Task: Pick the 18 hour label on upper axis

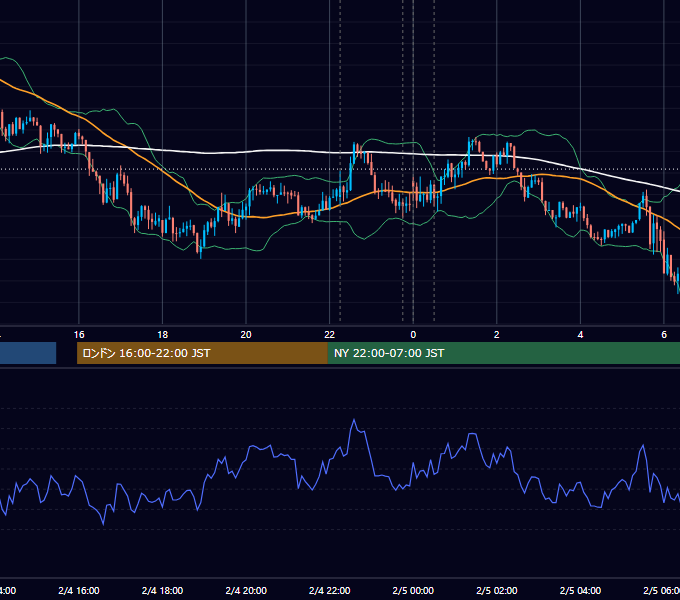Action: [x=163, y=335]
